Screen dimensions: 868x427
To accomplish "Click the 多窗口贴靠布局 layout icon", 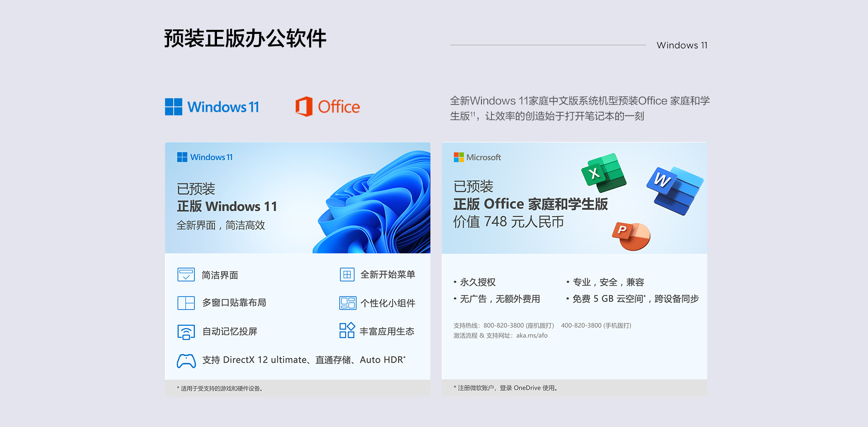I will 186,303.
